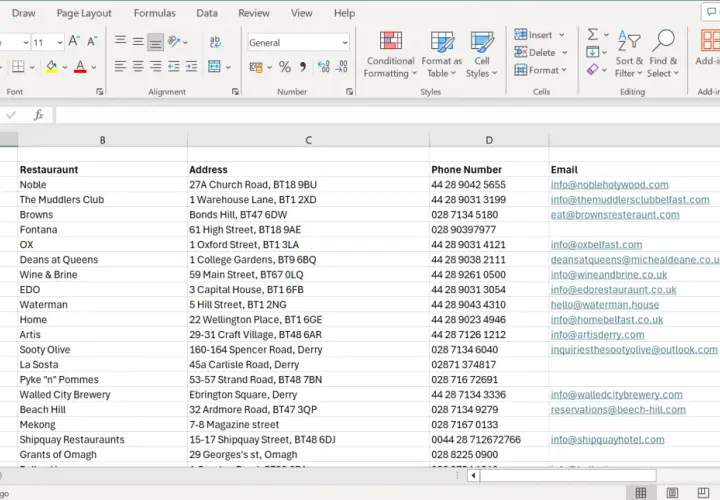Switch to Formulas tab

[x=155, y=13]
